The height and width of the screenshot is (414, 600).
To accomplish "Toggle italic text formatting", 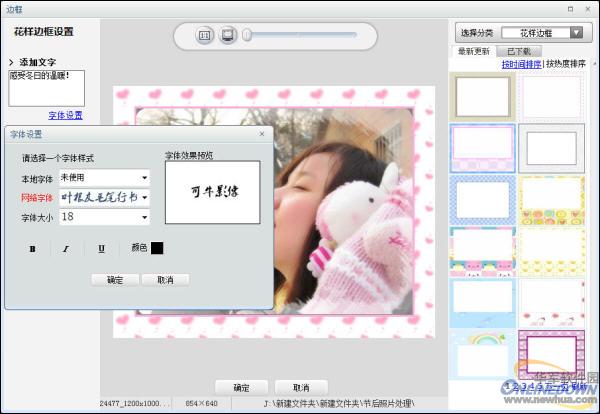I will point(66,248).
